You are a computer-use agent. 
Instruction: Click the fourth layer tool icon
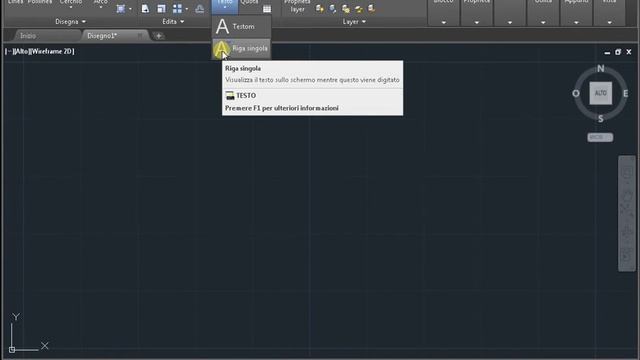pos(359,9)
